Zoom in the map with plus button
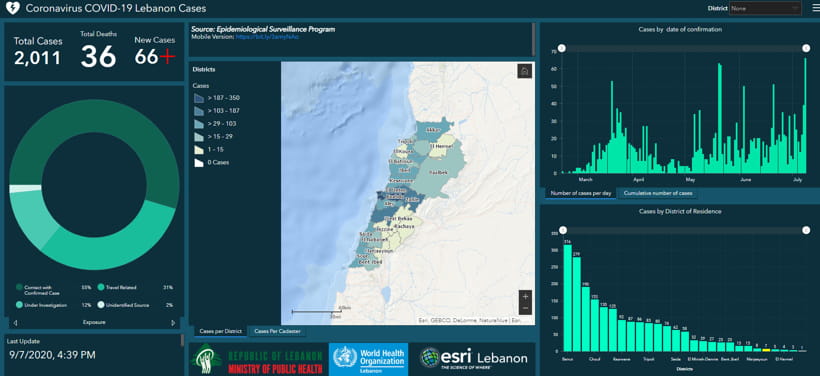The width and height of the screenshot is (820, 376). tap(525, 297)
